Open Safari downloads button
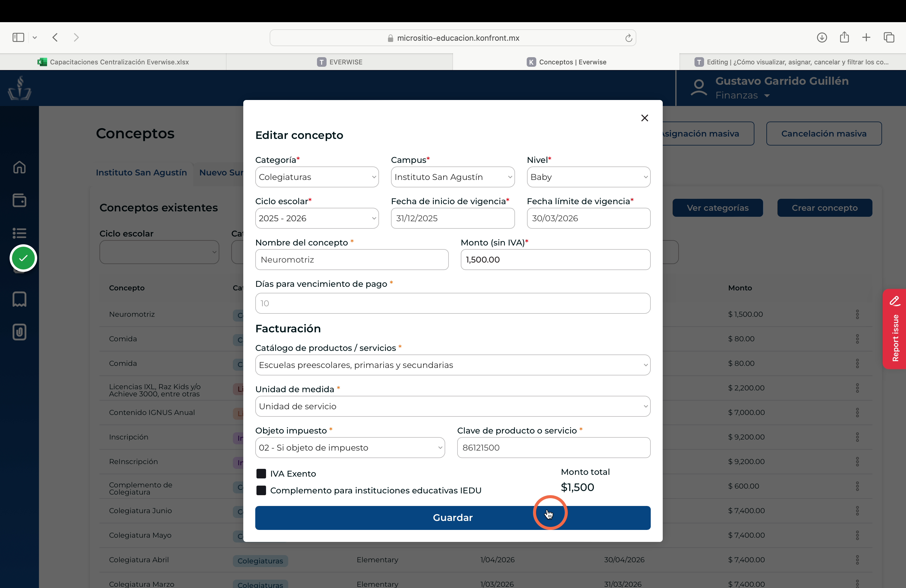This screenshot has width=906, height=588. [x=822, y=37]
